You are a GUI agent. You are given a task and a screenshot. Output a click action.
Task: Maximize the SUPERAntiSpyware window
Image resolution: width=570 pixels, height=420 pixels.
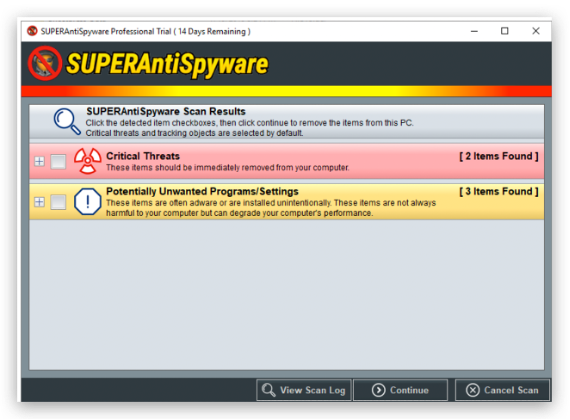coord(505,31)
